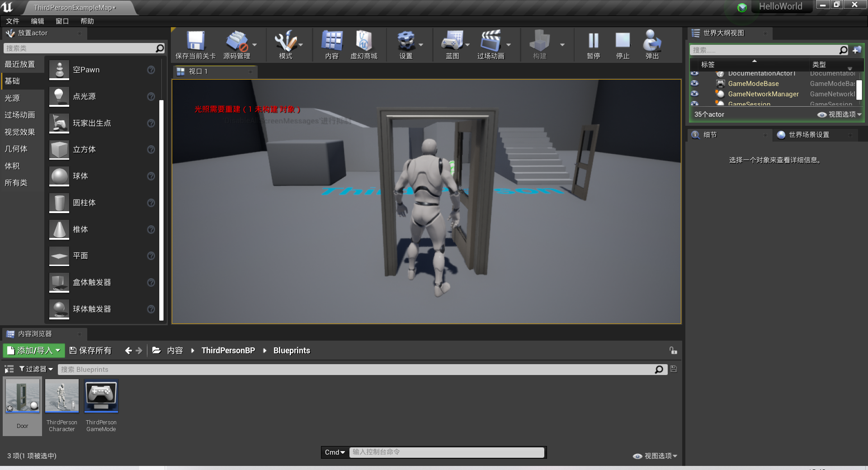This screenshot has width=868, height=470.
Task: Open 视图选项 in the world outliner
Action: click(841, 114)
